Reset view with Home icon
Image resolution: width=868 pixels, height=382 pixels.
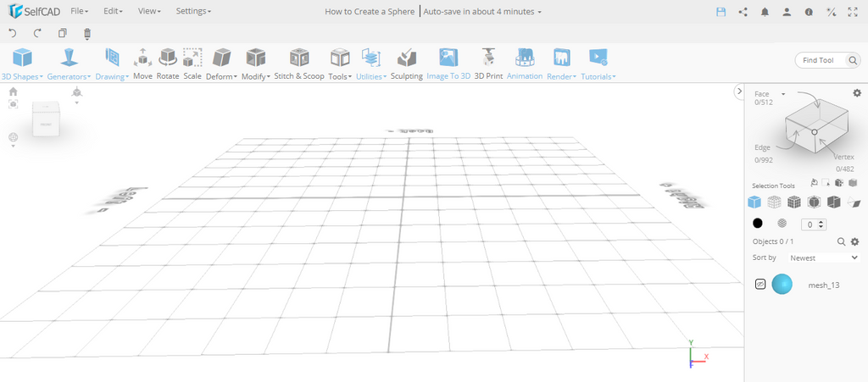pos(14,91)
